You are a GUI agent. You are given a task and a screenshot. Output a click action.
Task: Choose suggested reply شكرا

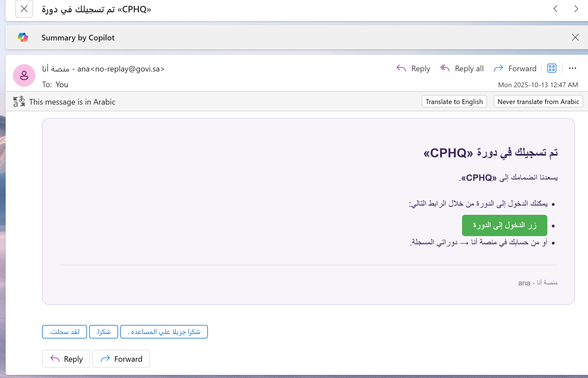104,332
